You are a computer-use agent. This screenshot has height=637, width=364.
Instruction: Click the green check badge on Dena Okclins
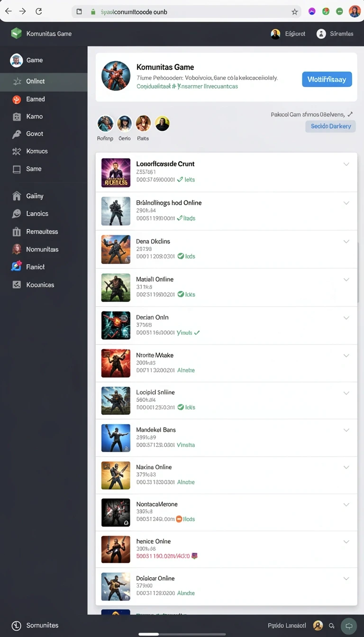click(x=181, y=256)
